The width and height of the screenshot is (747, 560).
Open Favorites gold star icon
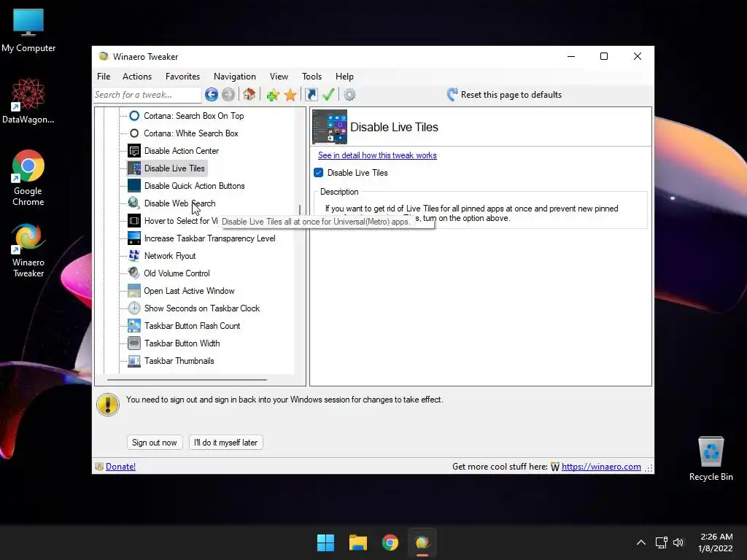(x=290, y=96)
